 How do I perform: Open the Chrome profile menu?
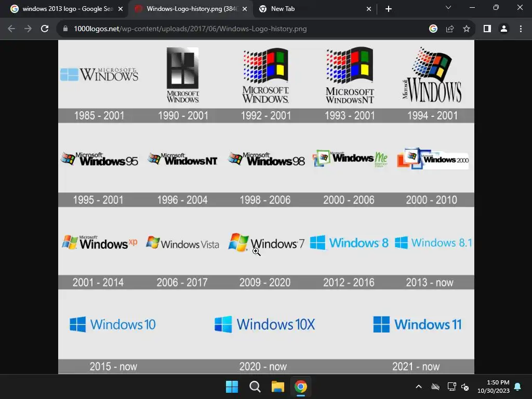click(504, 29)
